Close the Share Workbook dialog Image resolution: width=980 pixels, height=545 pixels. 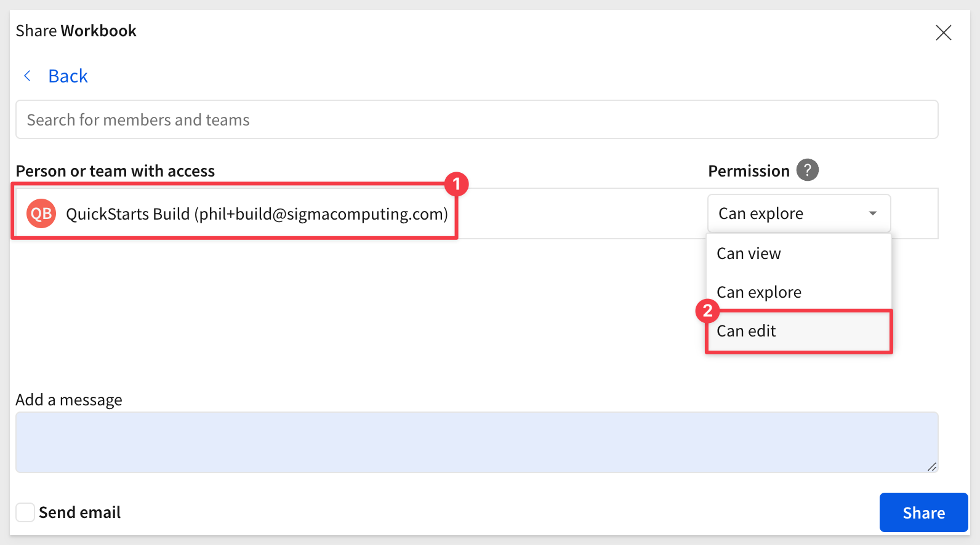click(x=943, y=33)
